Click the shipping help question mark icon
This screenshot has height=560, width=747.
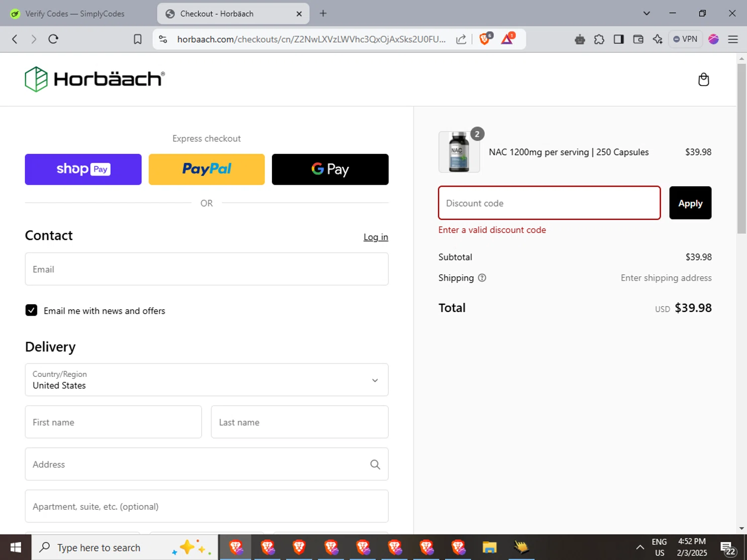tap(482, 278)
